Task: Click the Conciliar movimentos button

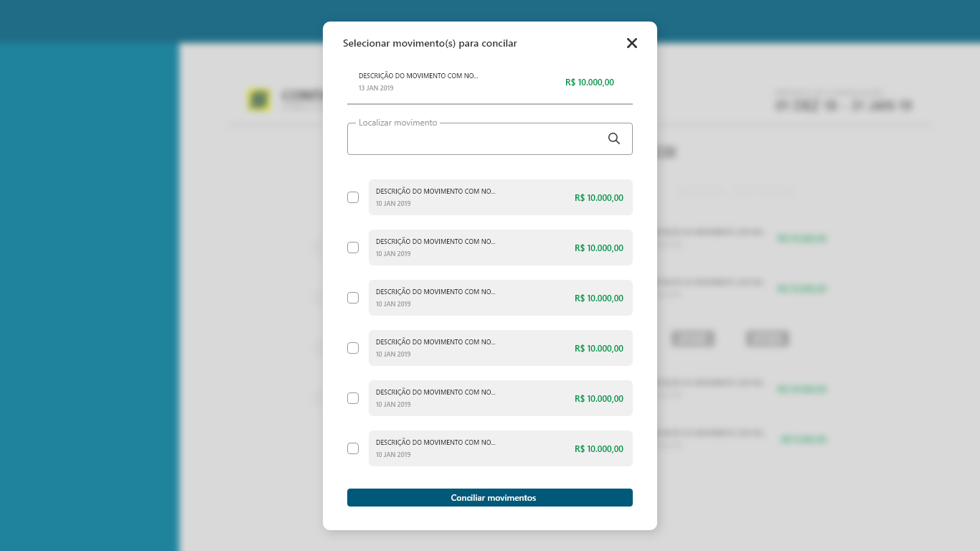Action: click(490, 498)
